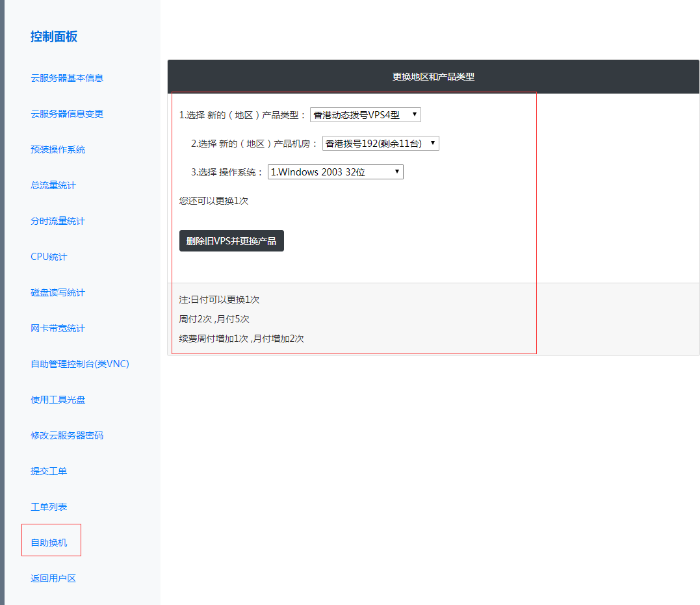Open 使用工具光盘 sidebar item
The image size is (700, 605).
[x=58, y=400]
